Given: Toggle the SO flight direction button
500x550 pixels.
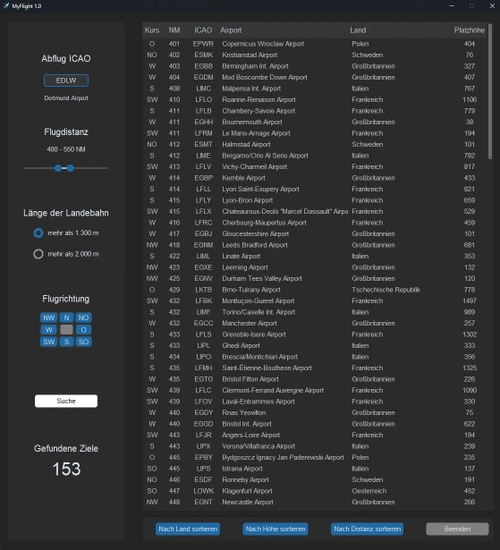Looking at the screenshot, I should [x=84, y=342].
